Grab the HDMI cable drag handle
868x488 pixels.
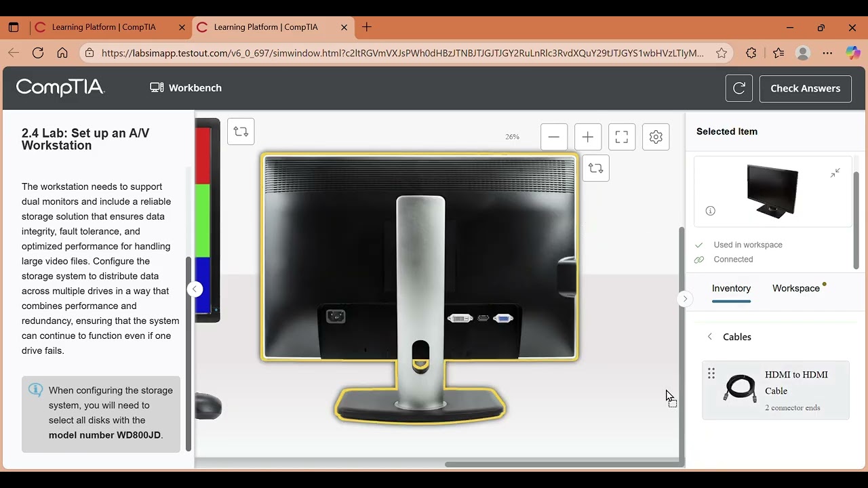(x=711, y=373)
